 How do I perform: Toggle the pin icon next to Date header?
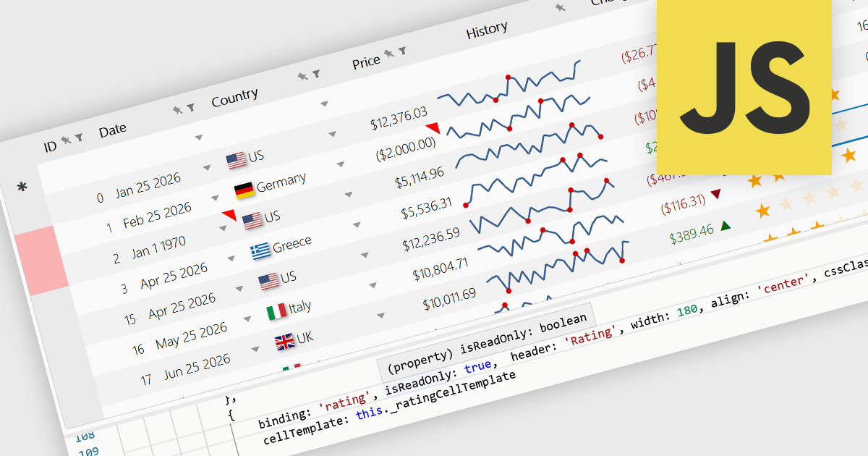[177, 111]
